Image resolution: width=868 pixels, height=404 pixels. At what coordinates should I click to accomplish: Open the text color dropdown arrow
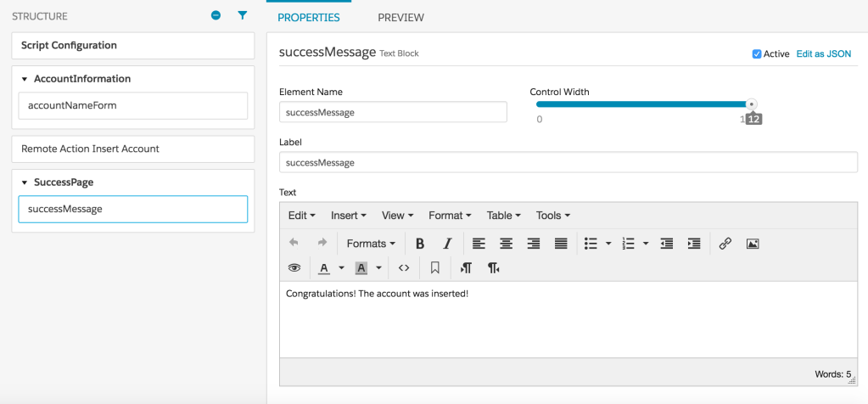(x=341, y=268)
